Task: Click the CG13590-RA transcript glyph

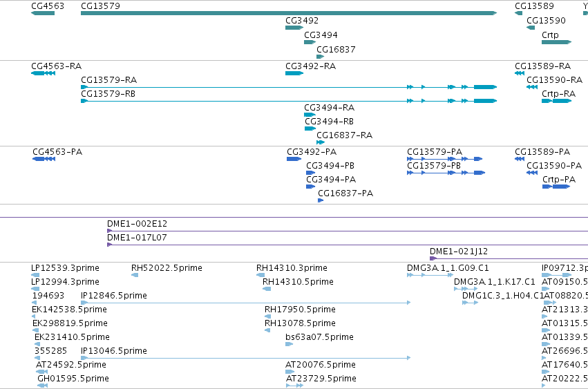Action: click(532, 87)
